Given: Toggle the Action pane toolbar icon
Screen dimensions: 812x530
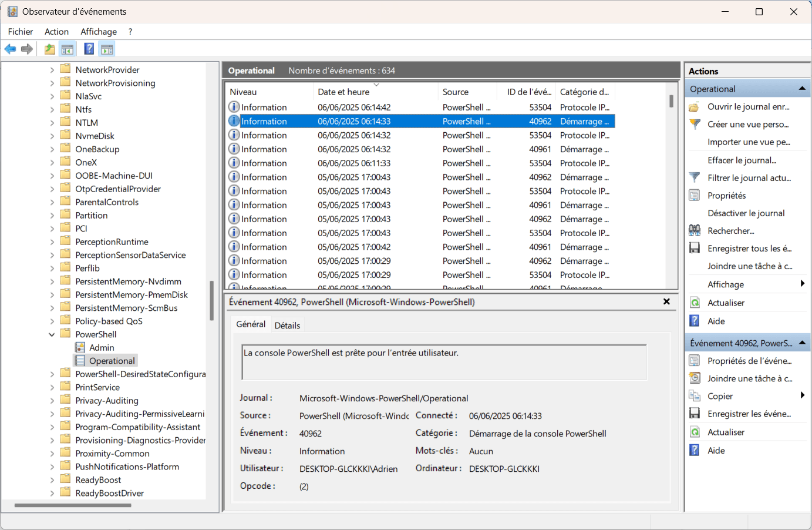Looking at the screenshot, I should pyautogui.click(x=107, y=49).
